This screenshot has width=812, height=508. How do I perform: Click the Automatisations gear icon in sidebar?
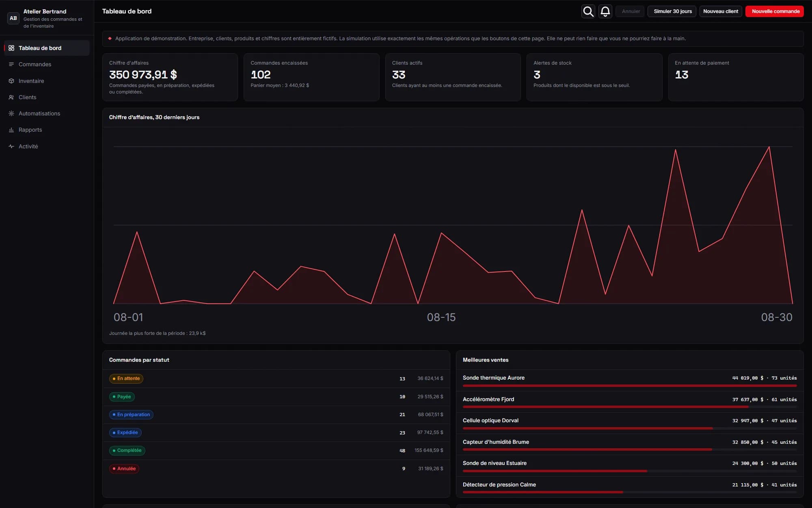coord(11,113)
